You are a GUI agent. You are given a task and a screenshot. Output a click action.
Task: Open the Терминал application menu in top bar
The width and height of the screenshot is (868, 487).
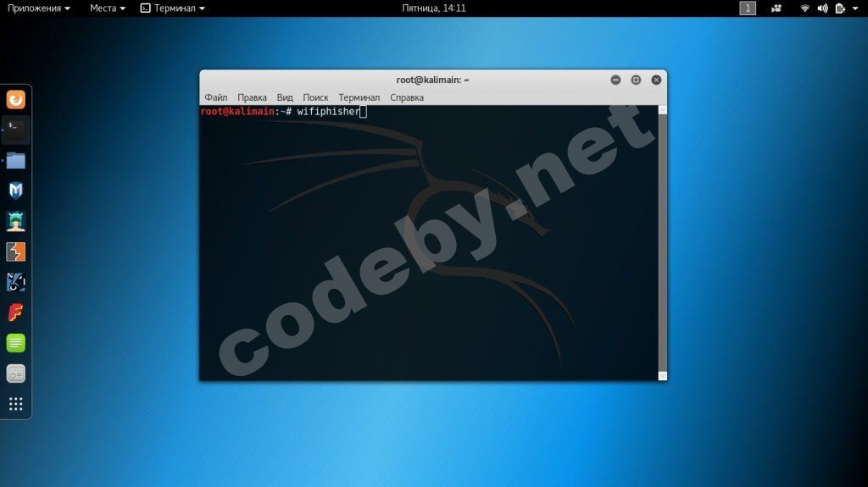click(173, 8)
